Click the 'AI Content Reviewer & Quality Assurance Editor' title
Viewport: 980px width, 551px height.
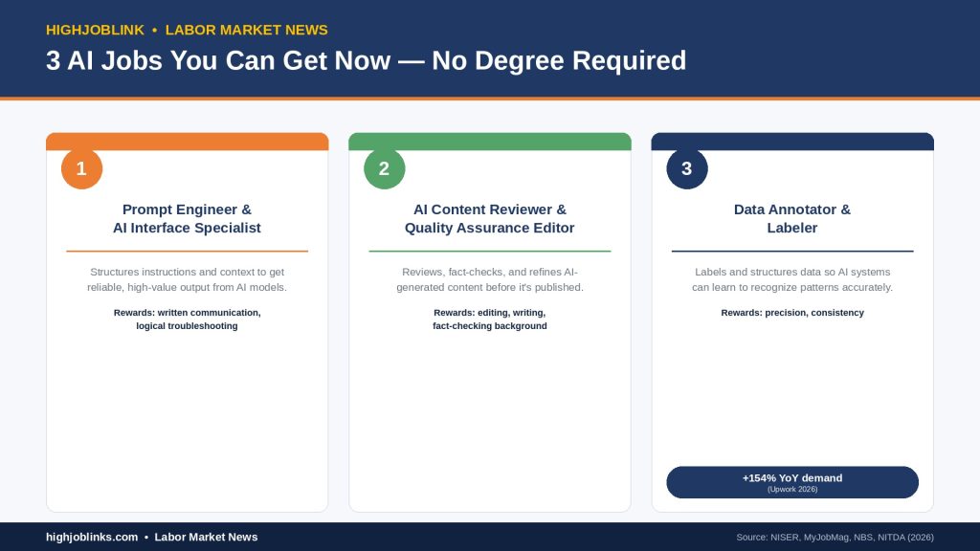tap(489, 219)
